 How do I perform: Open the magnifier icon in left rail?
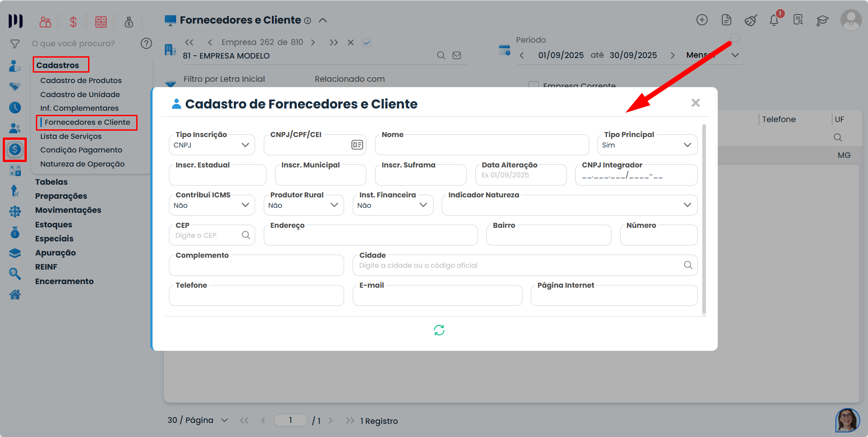point(15,274)
